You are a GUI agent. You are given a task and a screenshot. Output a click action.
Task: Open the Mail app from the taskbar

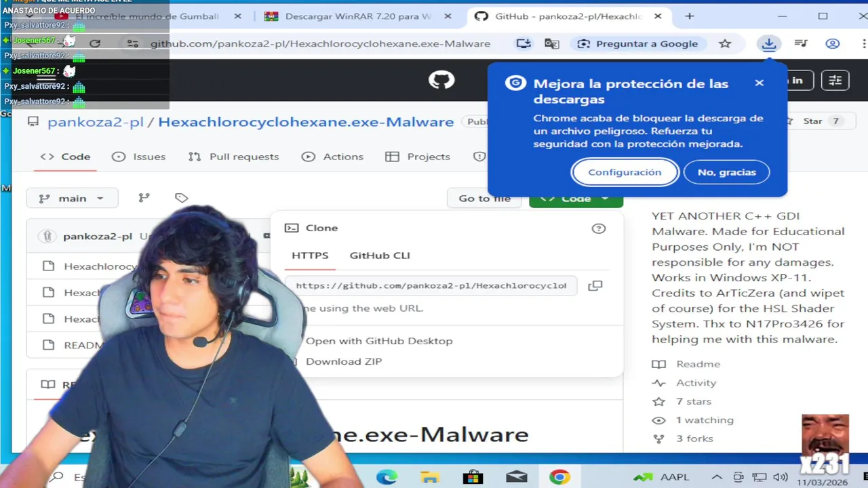(x=516, y=477)
